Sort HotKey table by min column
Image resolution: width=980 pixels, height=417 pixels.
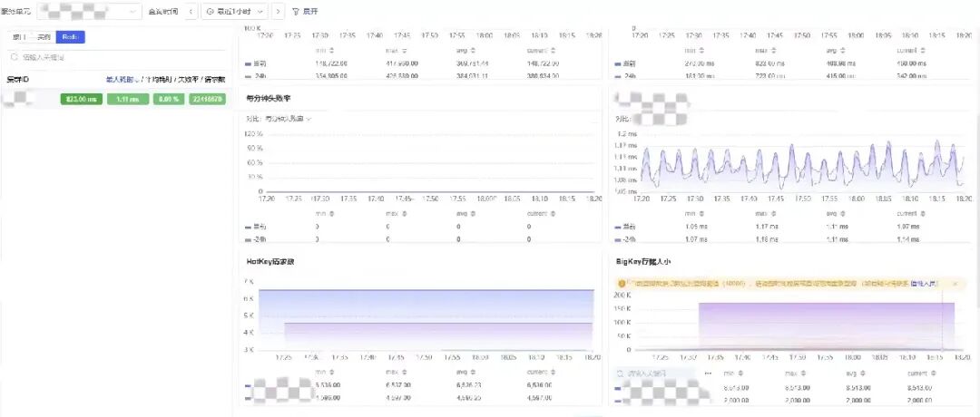[332, 372]
